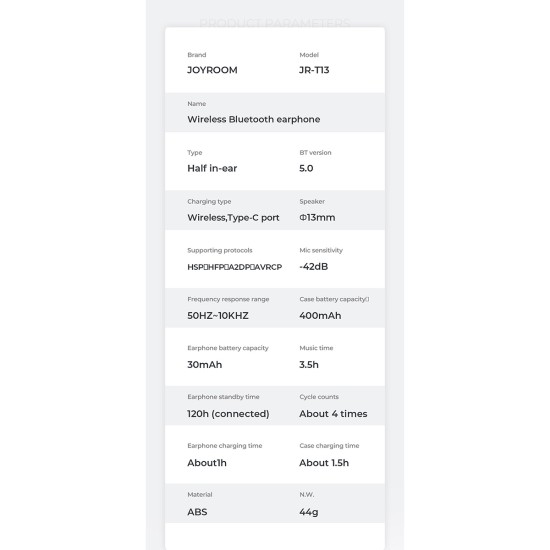Click the ABS material value
This screenshot has height=550, width=550.
[197, 512]
